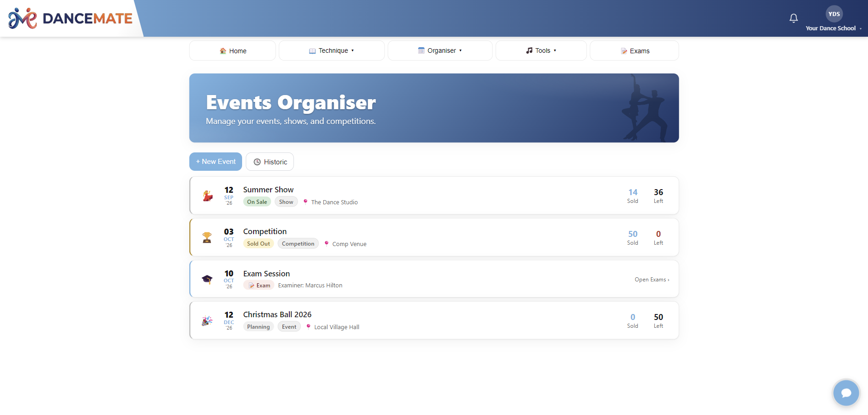Click the Organiser calendar icon
868x415 pixels.
pyautogui.click(x=421, y=50)
